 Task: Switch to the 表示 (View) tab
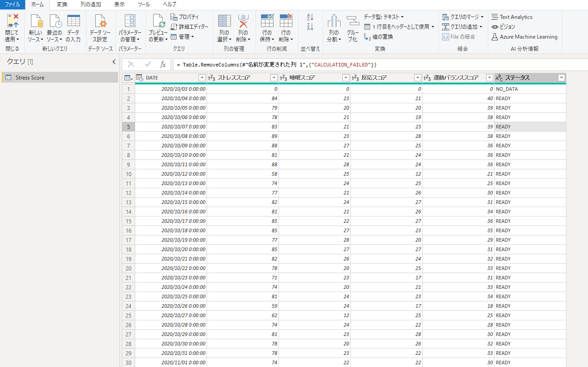point(119,4)
